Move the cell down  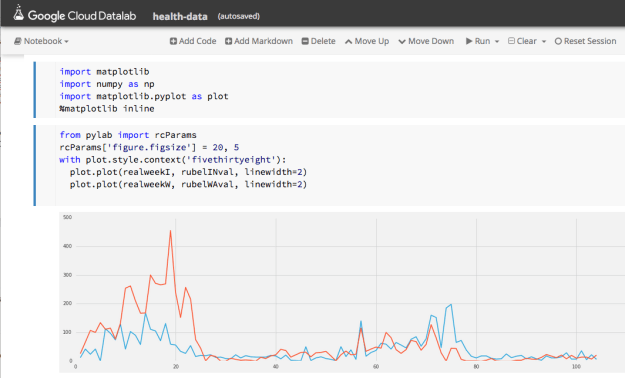[x=426, y=41]
